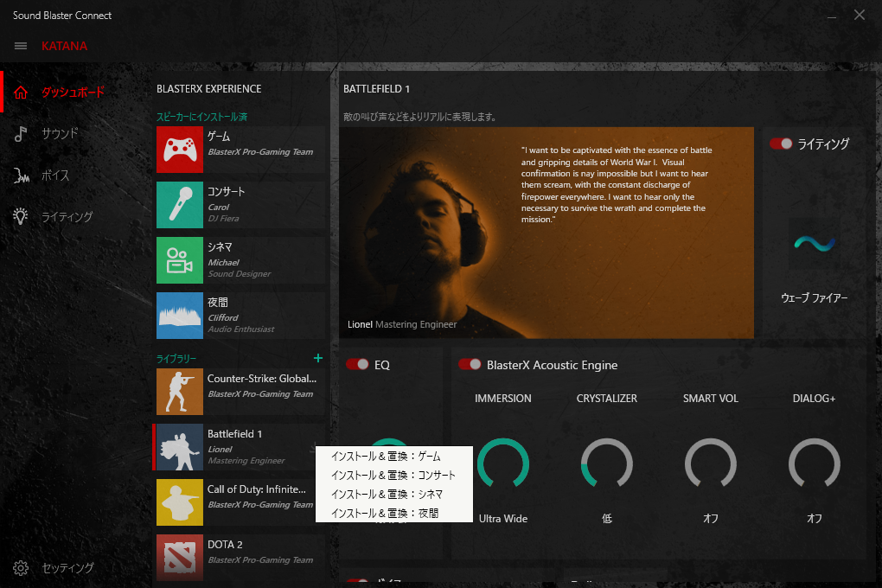Choose インストール＆置換：夜間 from popup menu
The image size is (882, 588).
pyautogui.click(x=393, y=513)
